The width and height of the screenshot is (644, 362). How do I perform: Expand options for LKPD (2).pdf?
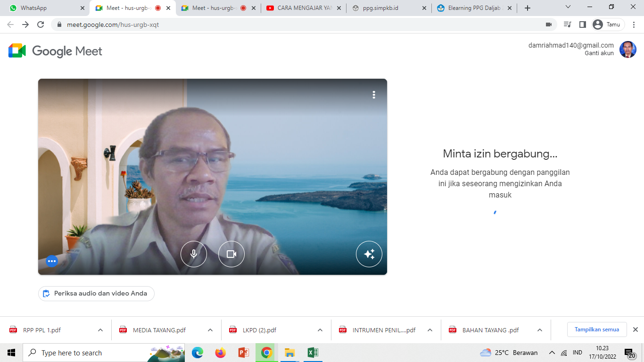(320, 330)
